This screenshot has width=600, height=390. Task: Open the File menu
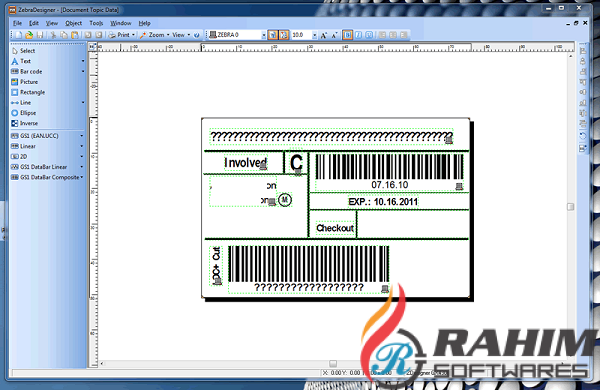(17, 23)
